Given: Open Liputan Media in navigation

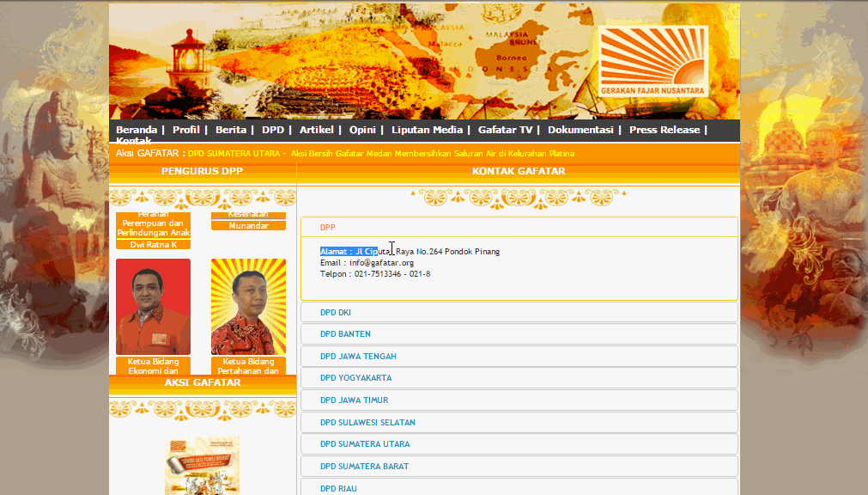Looking at the screenshot, I should point(427,130).
